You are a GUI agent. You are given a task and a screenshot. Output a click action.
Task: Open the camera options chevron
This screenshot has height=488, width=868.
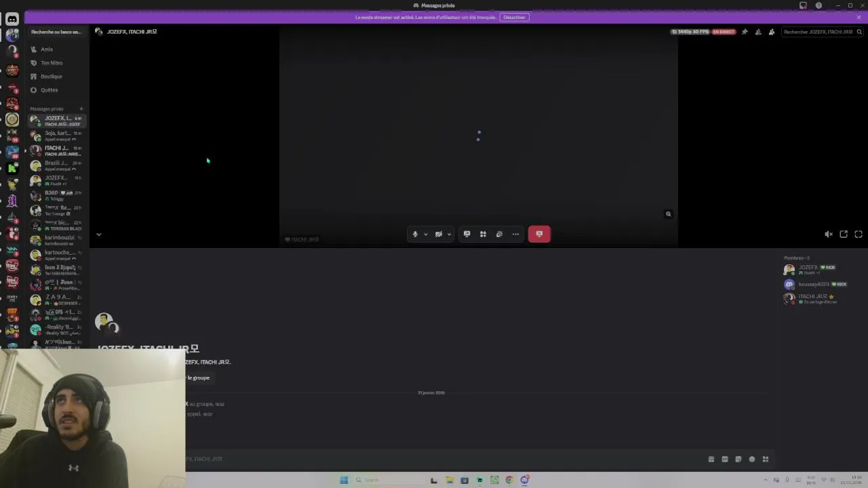coord(449,235)
